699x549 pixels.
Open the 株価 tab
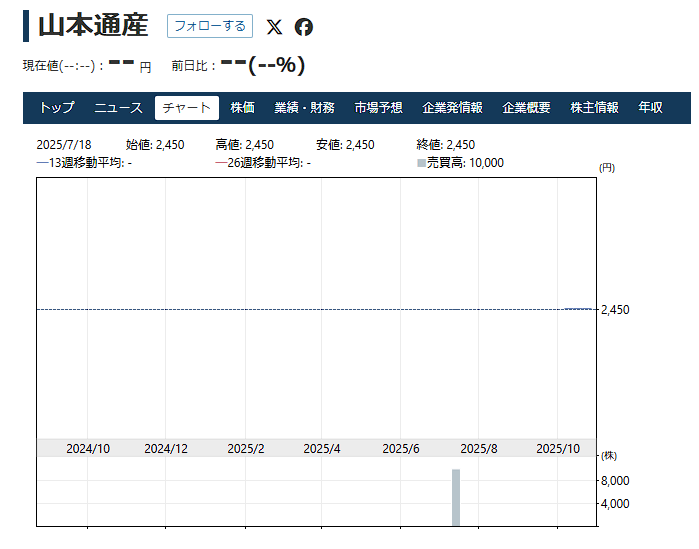coord(243,107)
